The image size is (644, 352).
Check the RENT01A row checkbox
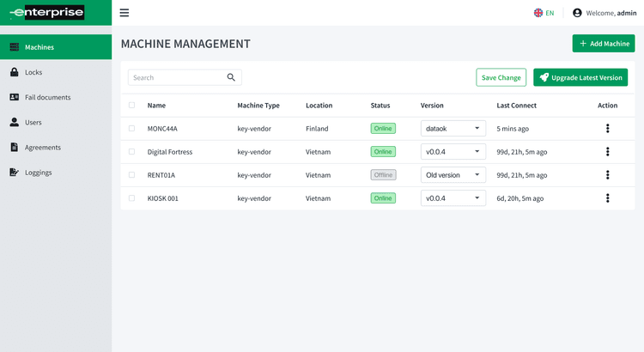tap(132, 175)
